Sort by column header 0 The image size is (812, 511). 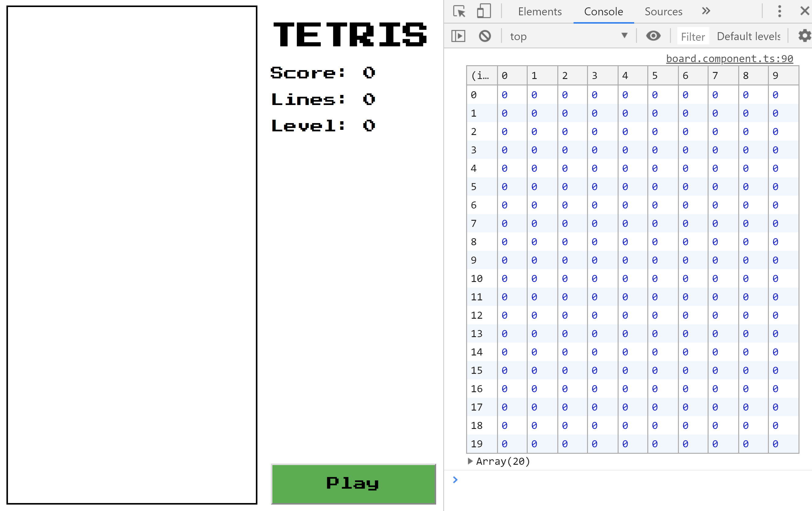click(x=512, y=76)
